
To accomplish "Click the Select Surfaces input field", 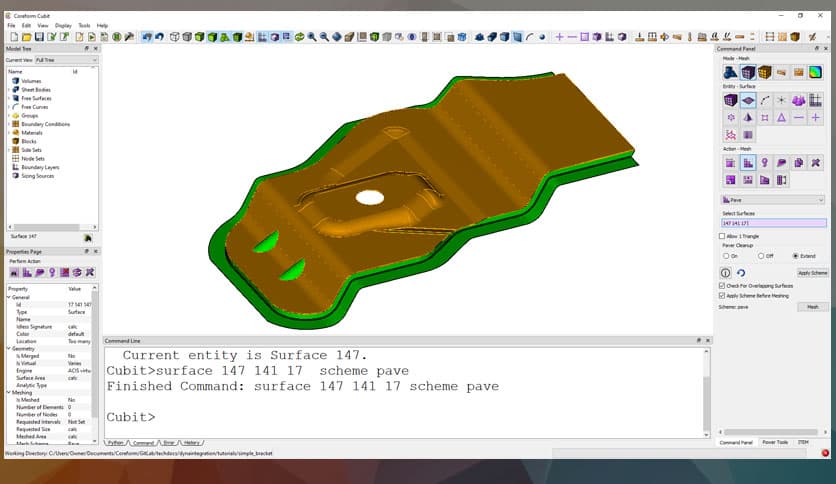I will [x=774, y=223].
